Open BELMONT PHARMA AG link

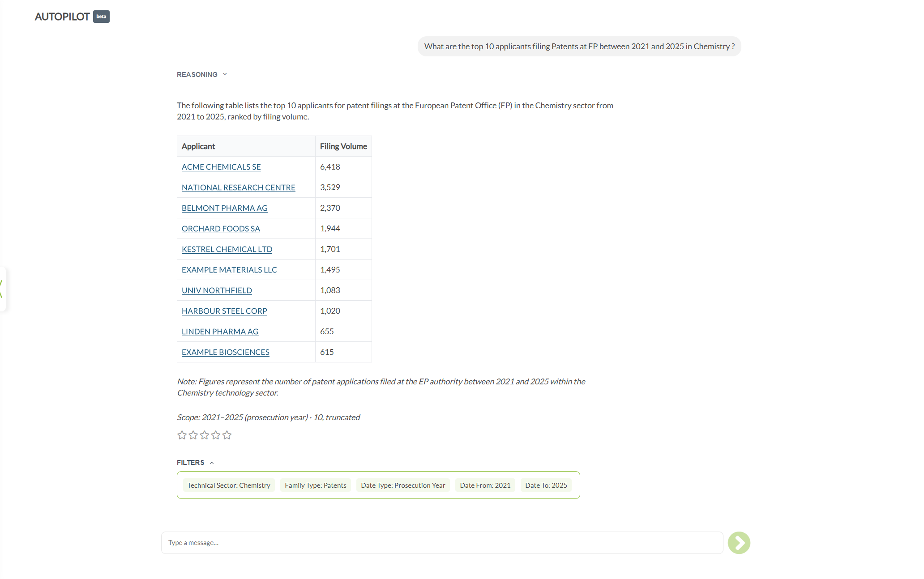(x=225, y=208)
